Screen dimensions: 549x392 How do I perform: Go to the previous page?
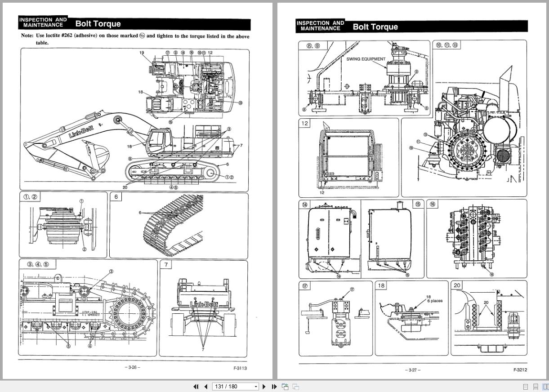click(x=205, y=386)
